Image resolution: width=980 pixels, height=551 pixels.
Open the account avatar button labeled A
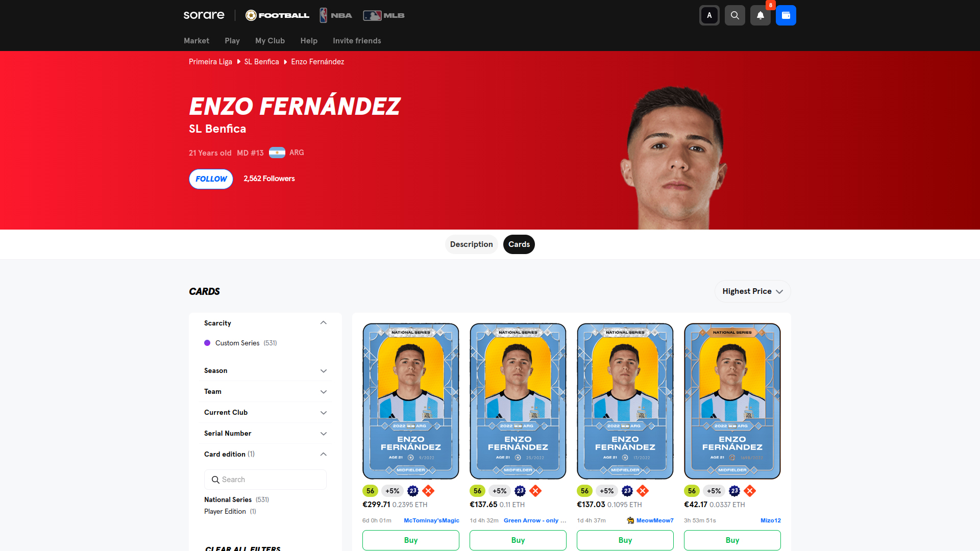(x=709, y=15)
